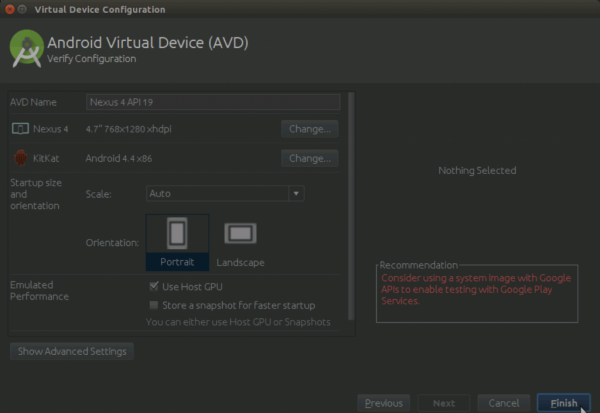Enable Store a snapshot for faster startup

(x=154, y=305)
